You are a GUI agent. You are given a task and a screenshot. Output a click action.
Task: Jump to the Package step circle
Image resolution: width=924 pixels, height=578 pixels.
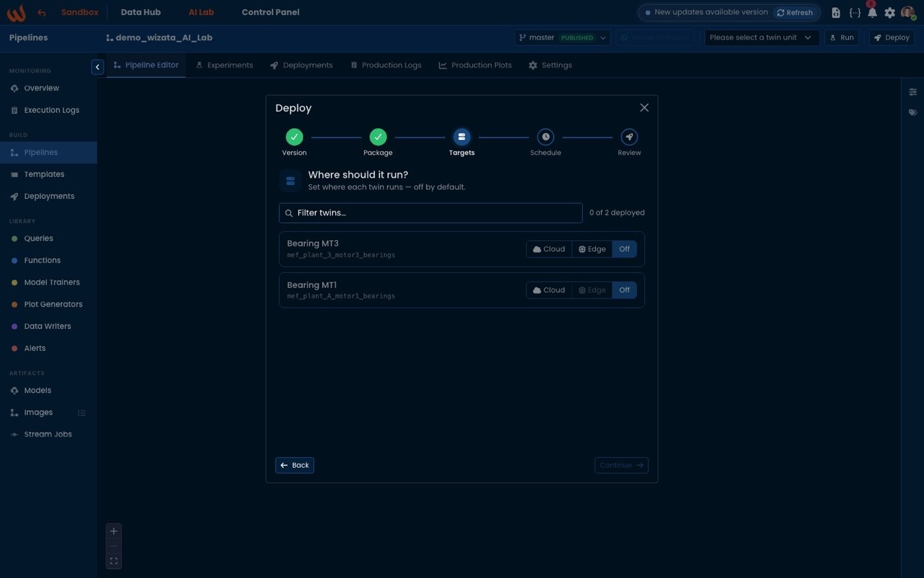[x=378, y=137]
